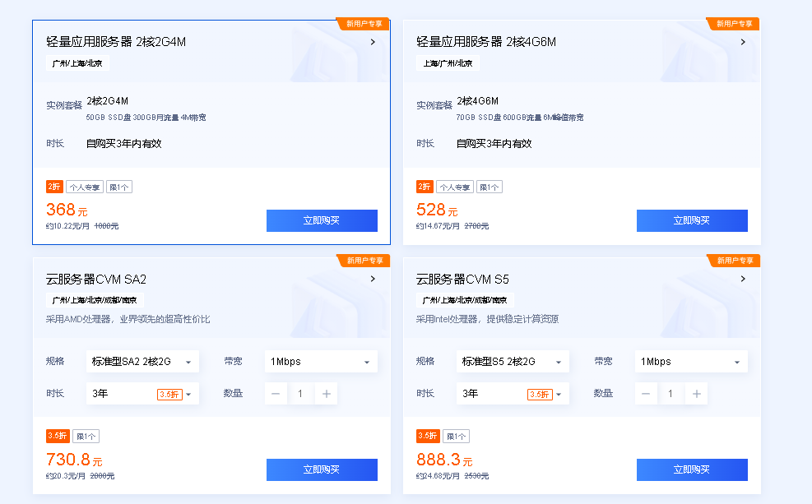Open the SA2 duration 3年 dropdown
Screen dimensions: 812x504
[x=142, y=394]
